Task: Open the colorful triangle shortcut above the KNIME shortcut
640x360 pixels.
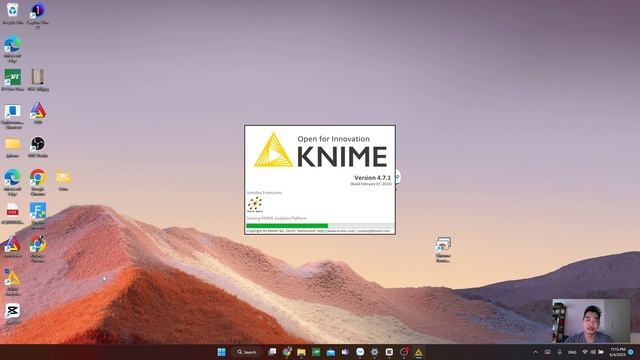Action: tap(13, 247)
